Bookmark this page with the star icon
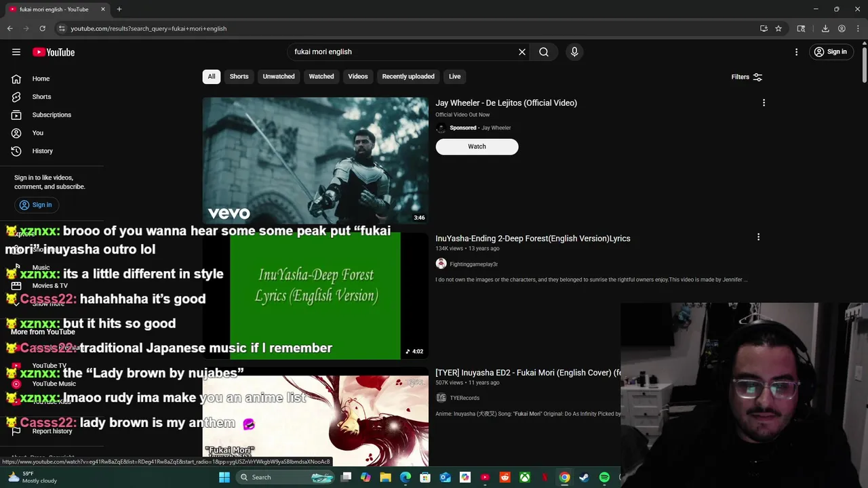The width and height of the screenshot is (868, 488). pyautogui.click(x=778, y=28)
